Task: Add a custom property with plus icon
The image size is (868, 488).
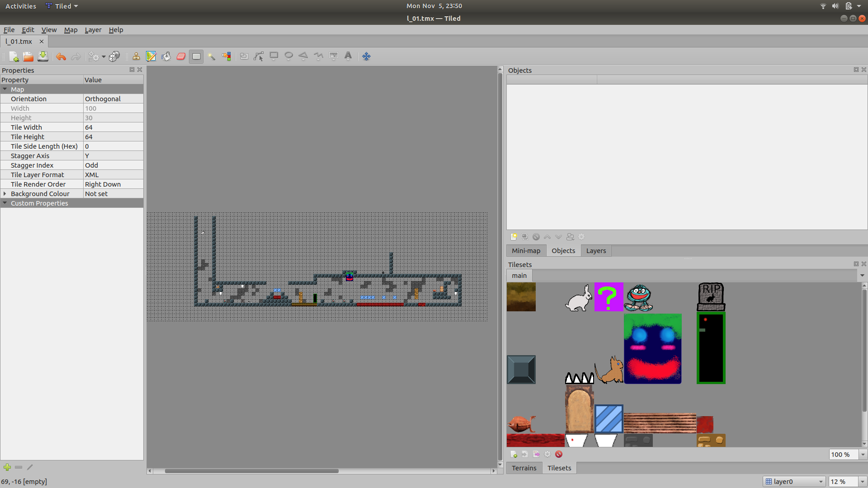Action: pyautogui.click(x=7, y=467)
